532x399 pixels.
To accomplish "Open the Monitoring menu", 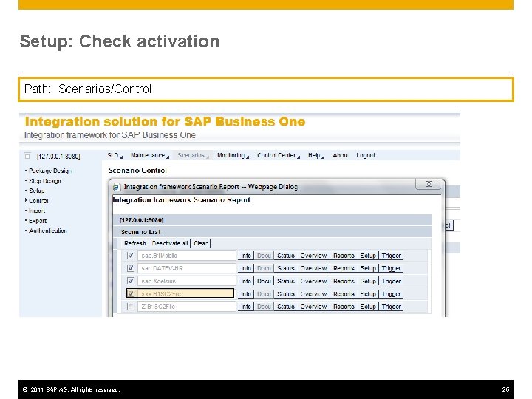I will [x=233, y=155].
